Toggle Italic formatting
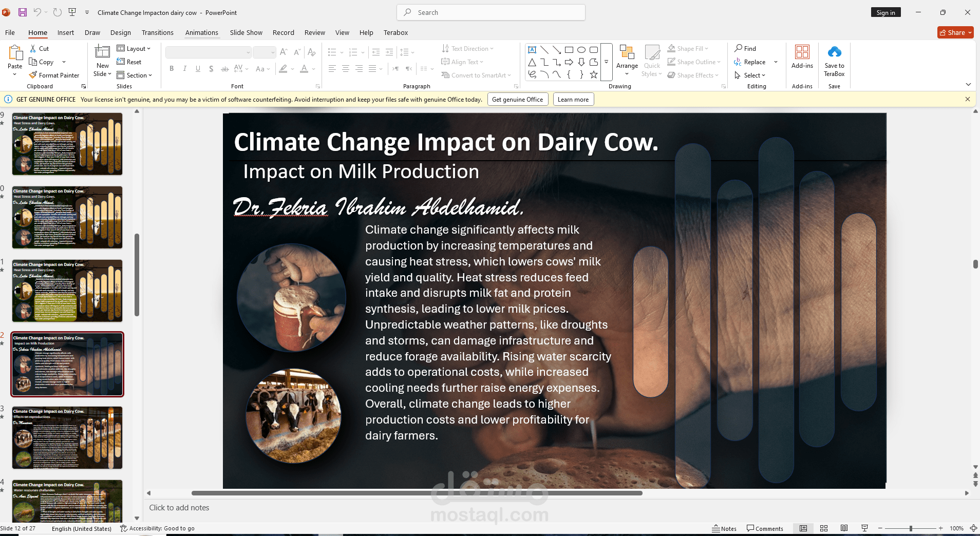Viewport: 980px width, 536px height. pos(185,69)
